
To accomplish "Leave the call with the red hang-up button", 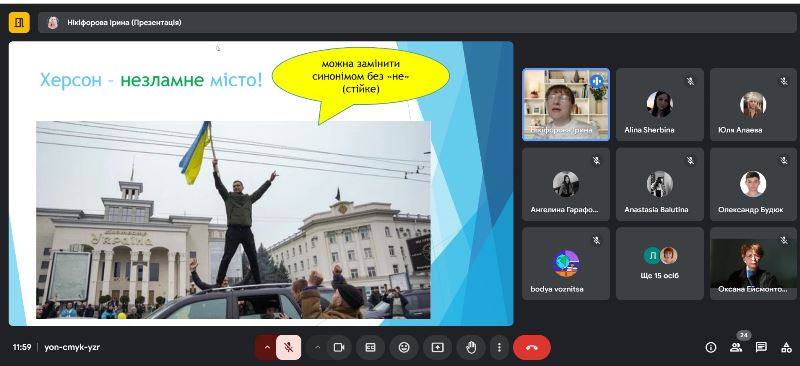I will point(532,348).
